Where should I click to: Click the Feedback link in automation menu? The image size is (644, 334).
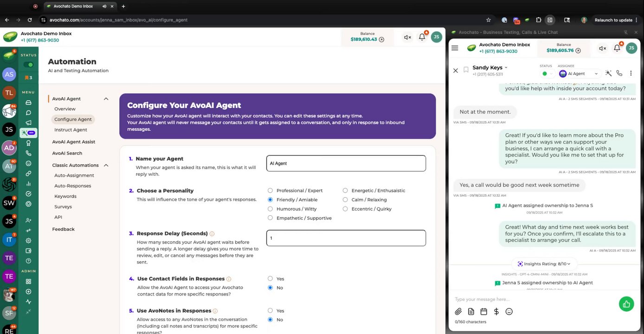click(x=64, y=229)
